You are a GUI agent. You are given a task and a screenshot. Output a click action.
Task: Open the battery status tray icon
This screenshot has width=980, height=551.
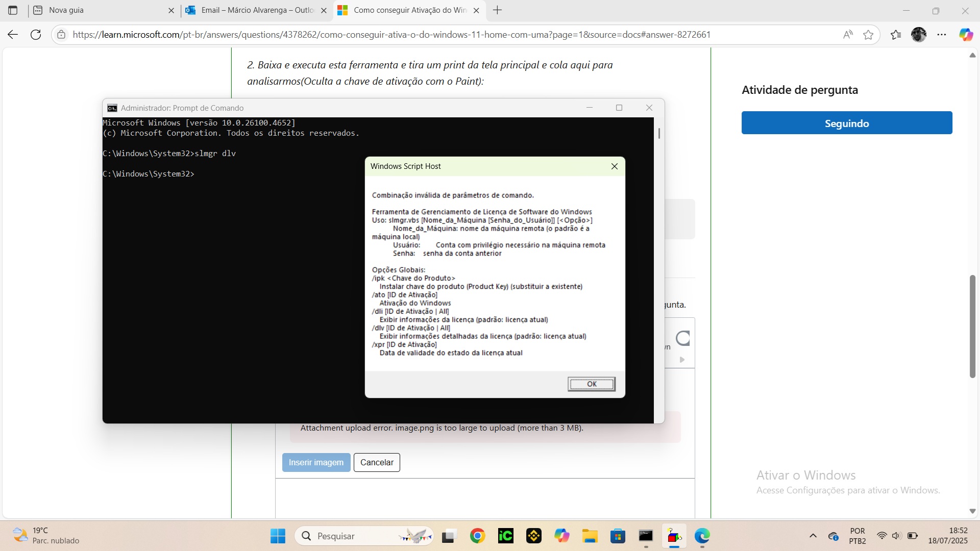click(x=912, y=536)
